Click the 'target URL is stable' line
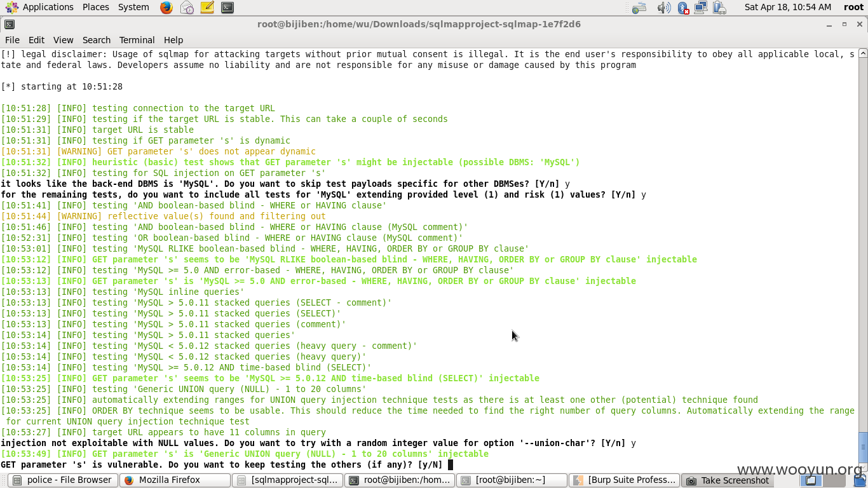 pos(97,130)
